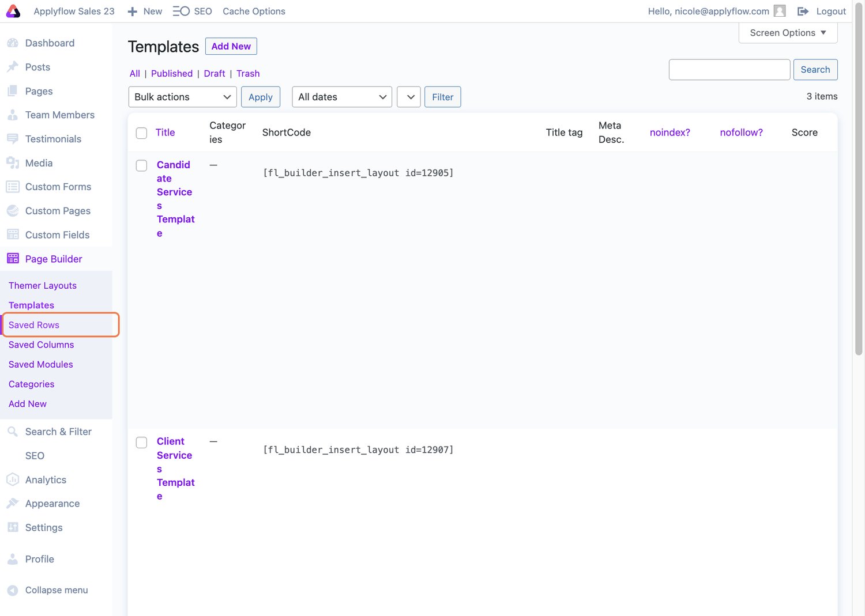Click the Testimonials speech bubble icon
The height and width of the screenshot is (616, 865).
click(13, 139)
